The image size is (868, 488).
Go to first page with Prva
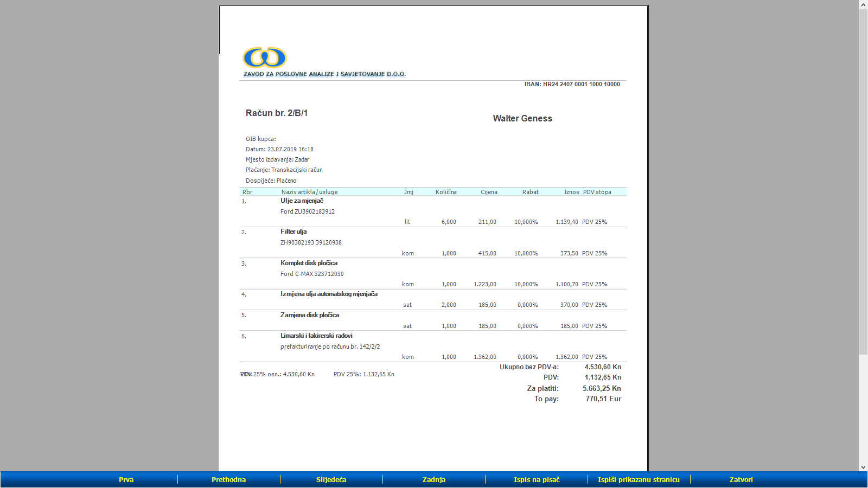[x=126, y=479]
